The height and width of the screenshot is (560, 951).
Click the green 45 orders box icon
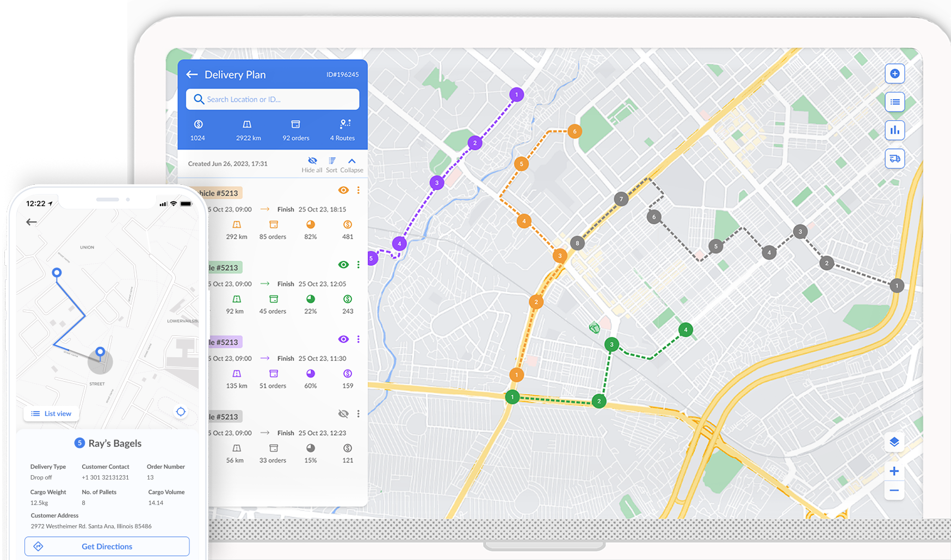pyautogui.click(x=274, y=299)
